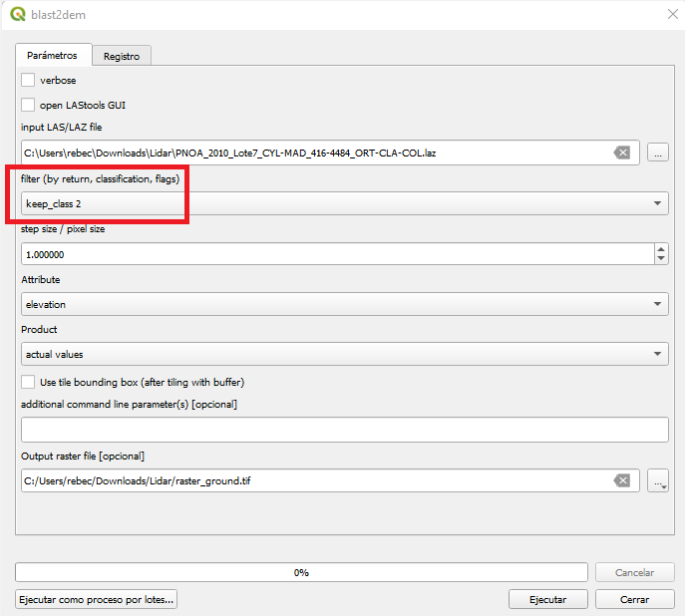Screen dimensions: 685x616
Task: Open the Product actual values dropdown
Action: 344,354
